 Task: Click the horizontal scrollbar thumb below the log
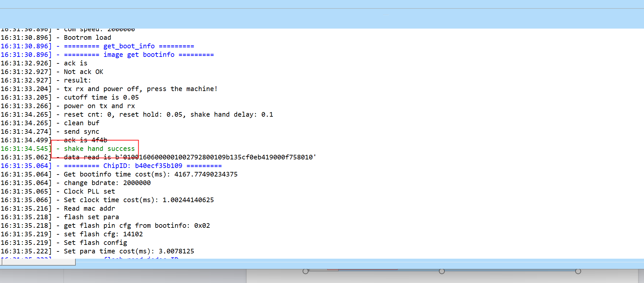click(x=39, y=262)
